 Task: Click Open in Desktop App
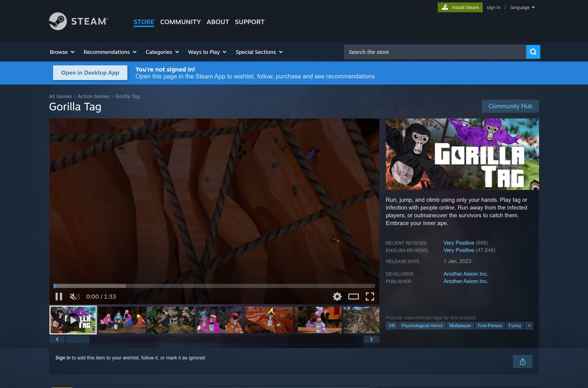(x=90, y=73)
